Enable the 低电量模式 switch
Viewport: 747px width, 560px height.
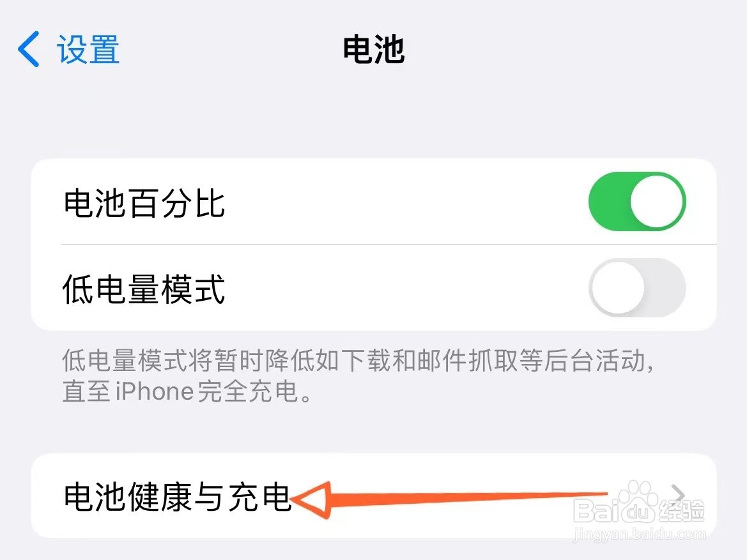[x=638, y=287]
